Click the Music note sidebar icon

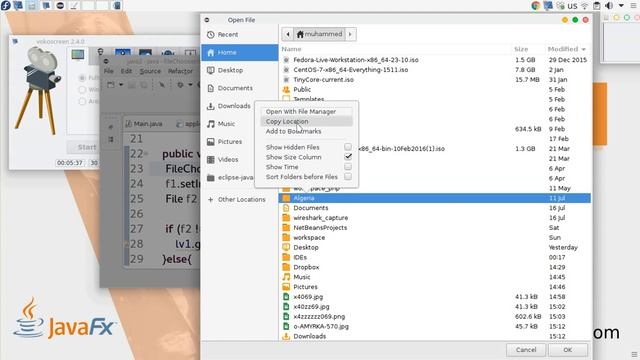(x=211, y=124)
